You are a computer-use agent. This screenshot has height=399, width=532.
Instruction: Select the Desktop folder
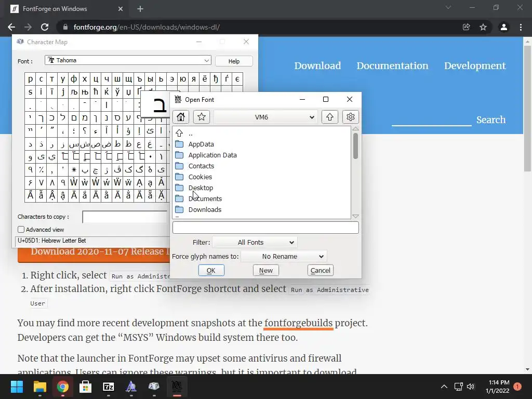(201, 188)
